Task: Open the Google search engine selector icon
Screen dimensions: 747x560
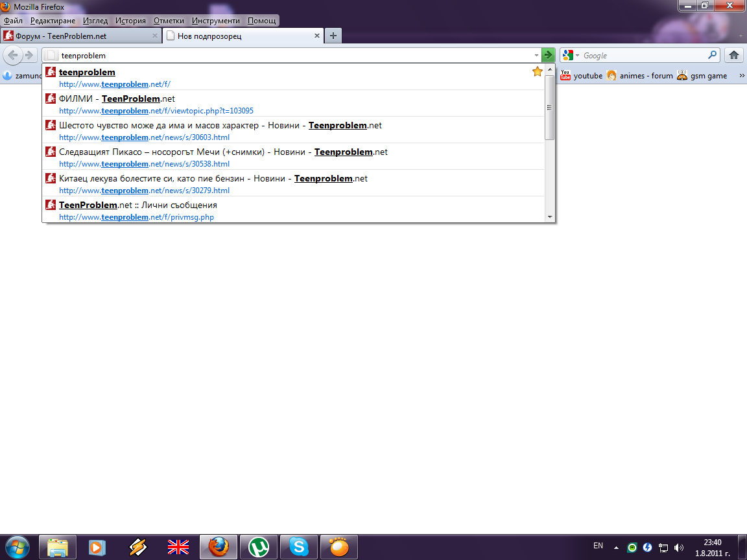Action: (x=570, y=55)
